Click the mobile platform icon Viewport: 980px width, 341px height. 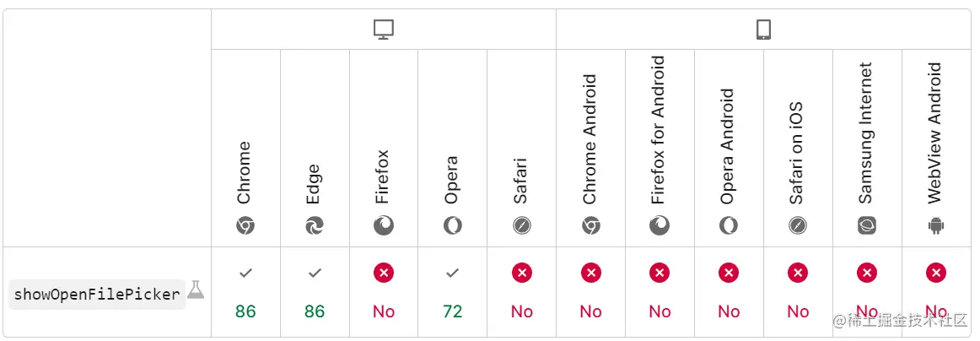pyautogui.click(x=763, y=30)
